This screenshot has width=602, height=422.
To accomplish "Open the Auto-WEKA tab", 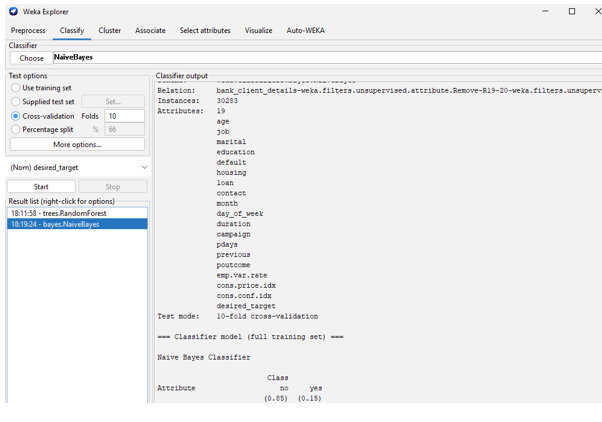I will pyautogui.click(x=306, y=30).
